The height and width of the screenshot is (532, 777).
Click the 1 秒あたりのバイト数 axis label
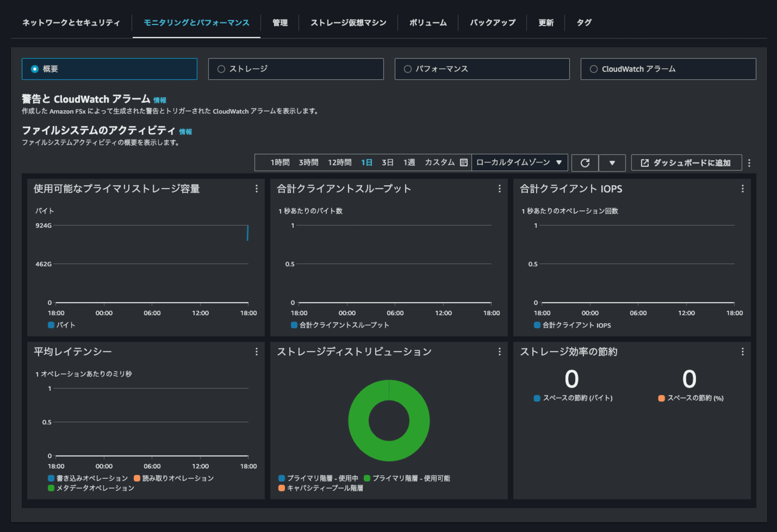coord(310,211)
